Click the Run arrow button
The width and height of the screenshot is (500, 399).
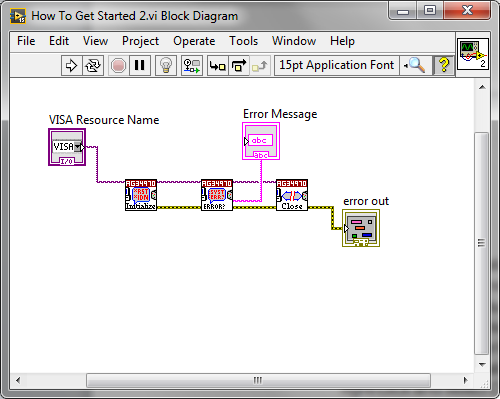click(x=71, y=66)
